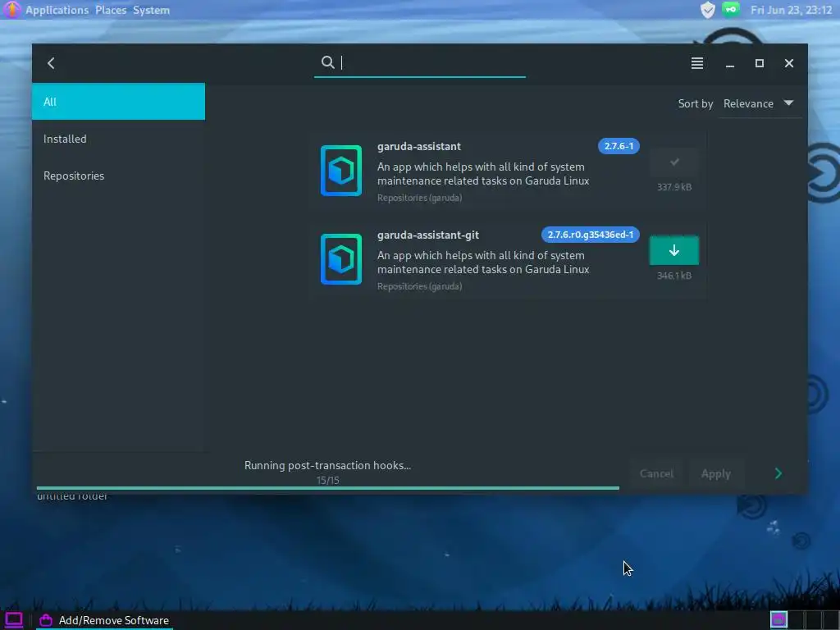Toggle installed checkmark for garuda-assistant

tap(674, 162)
